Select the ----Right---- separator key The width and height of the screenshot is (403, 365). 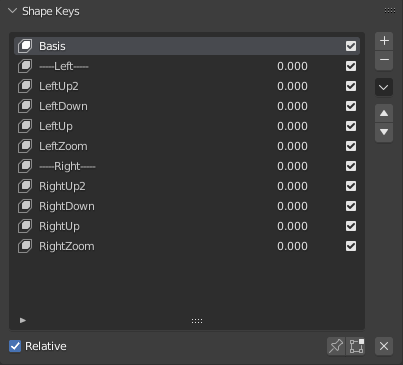[67, 166]
